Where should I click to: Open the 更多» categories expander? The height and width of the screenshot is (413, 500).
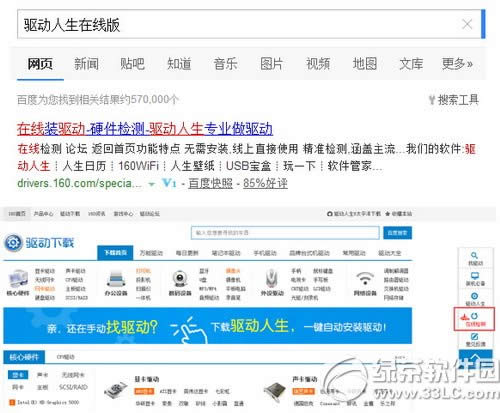(x=457, y=63)
